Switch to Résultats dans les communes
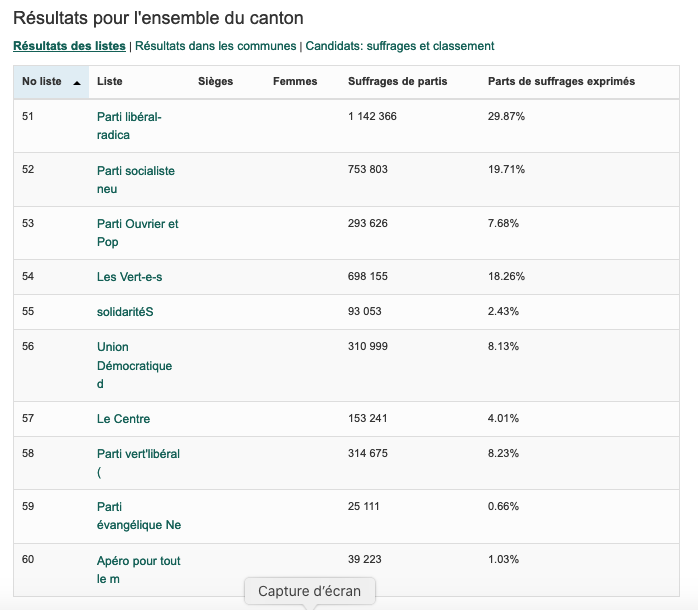Image resolution: width=698 pixels, height=610 pixels. (x=215, y=46)
